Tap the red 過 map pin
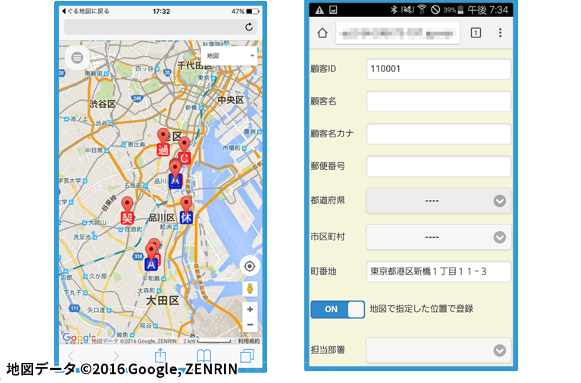 click(x=163, y=143)
